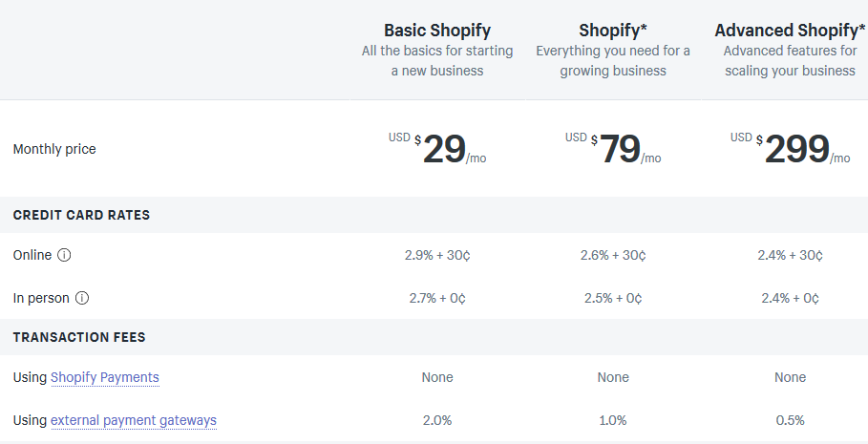Click the TRANSACTION FEES section header
Image resolution: width=868 pixels, height=444 pixels.
click(x=79, y=337)
